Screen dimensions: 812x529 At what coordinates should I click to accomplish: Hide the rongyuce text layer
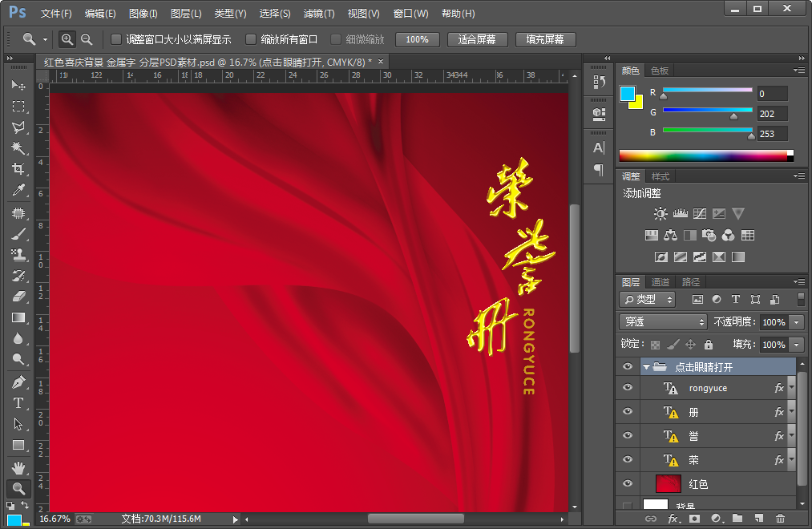(x=628, y=387)
